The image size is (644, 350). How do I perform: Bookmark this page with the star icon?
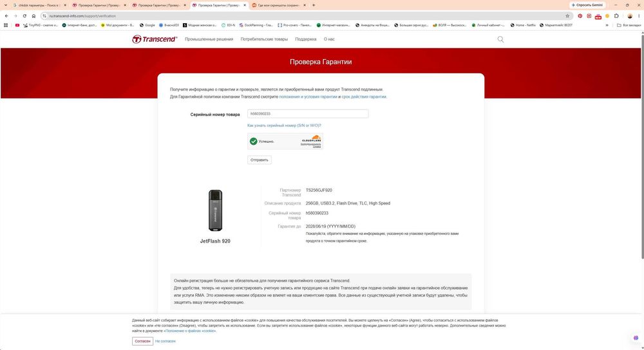click(x=567, y=16)
